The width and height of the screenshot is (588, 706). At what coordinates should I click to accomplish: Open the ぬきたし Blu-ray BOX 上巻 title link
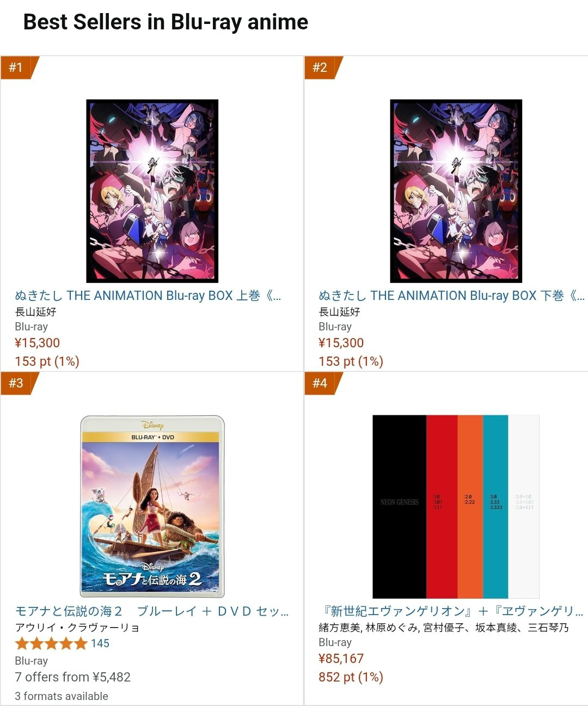click(x=148, y=296)
